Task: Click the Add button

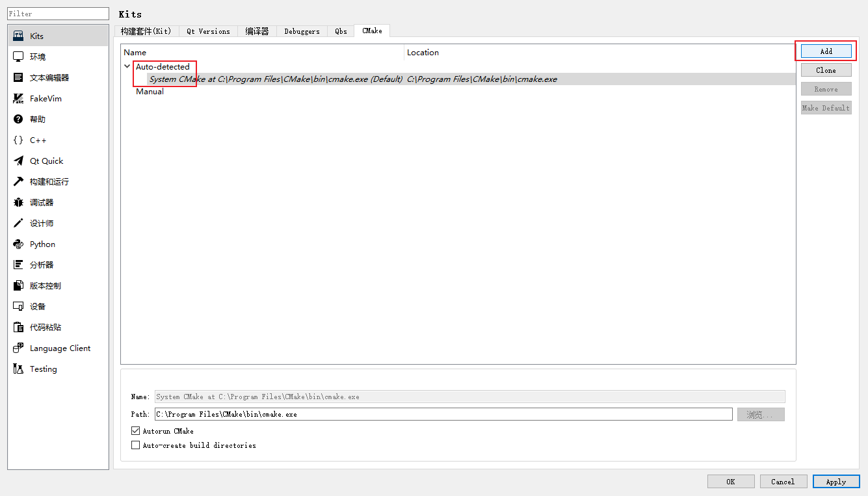Action: [826, 51]
